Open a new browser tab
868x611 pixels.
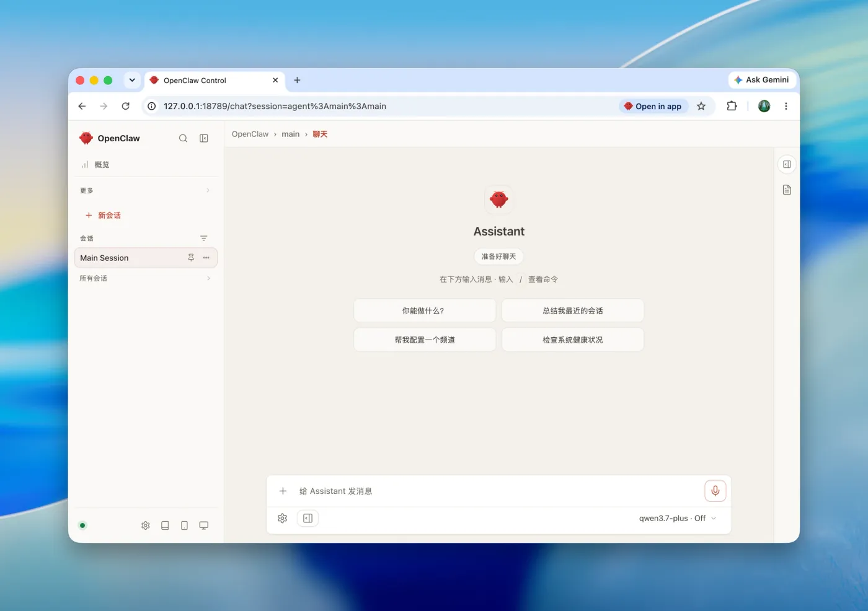[x=297, y=80]
